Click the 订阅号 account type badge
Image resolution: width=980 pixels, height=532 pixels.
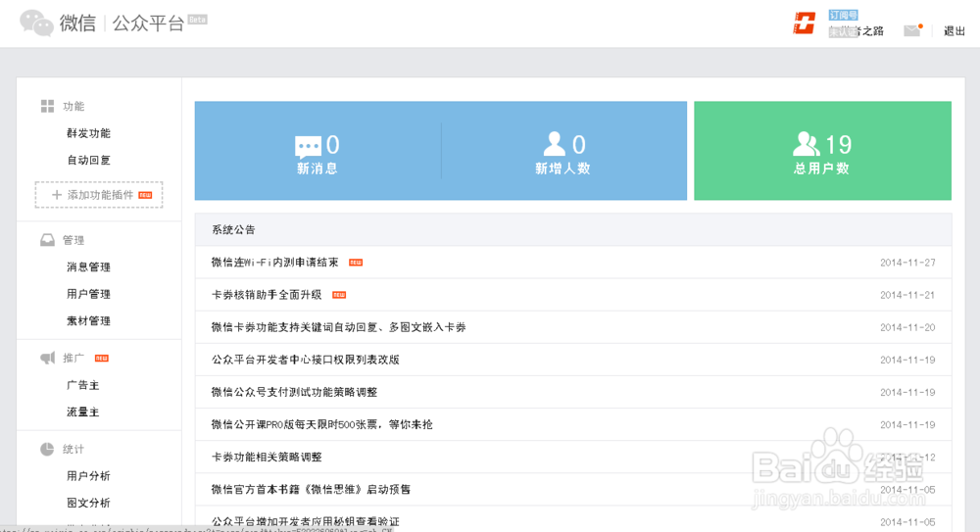843,15
